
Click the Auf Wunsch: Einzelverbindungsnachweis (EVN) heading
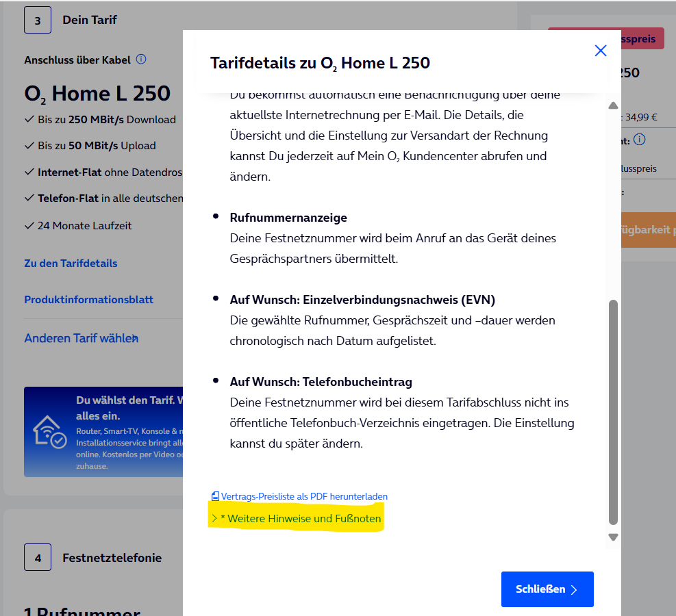coord(362,300)
